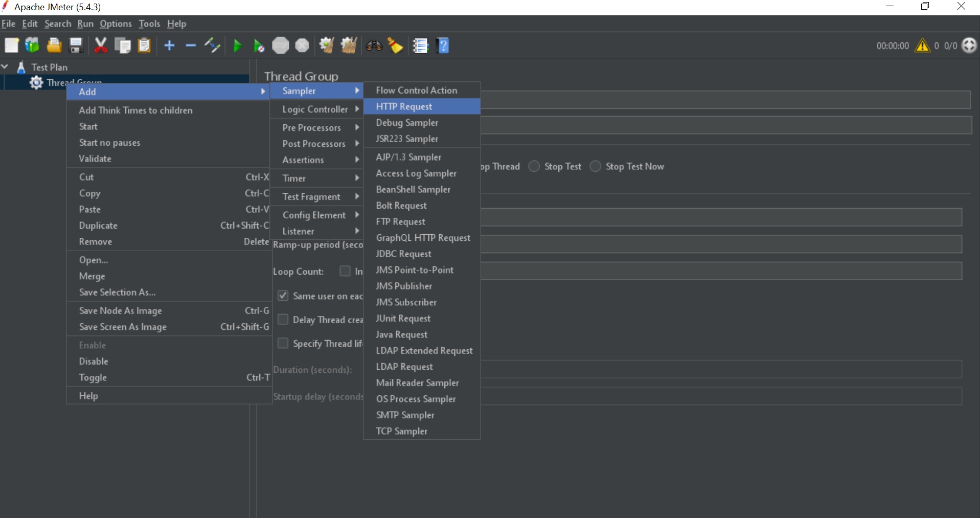Choose Duplicate from the context menu

[169, 226]
